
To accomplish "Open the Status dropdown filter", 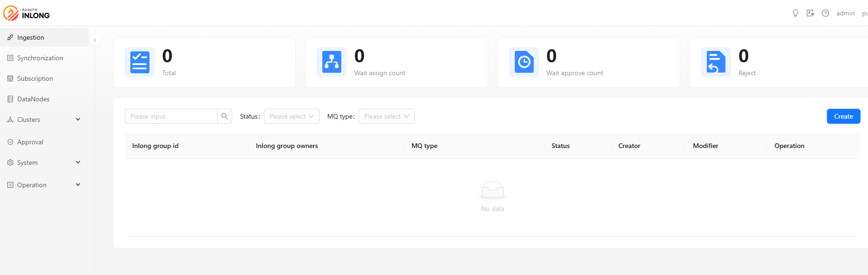I will click(x=292, y=116).
